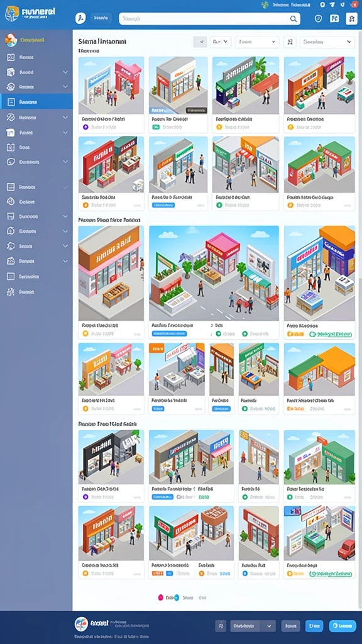Select the pink circle in the pagination row
The image size is (362, 644).
160,597
